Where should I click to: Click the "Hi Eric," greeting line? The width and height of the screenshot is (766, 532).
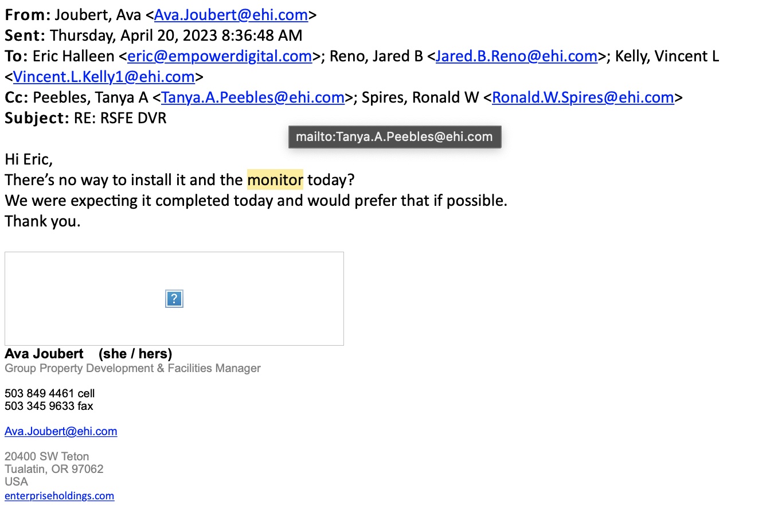click(x=29, y=159)
